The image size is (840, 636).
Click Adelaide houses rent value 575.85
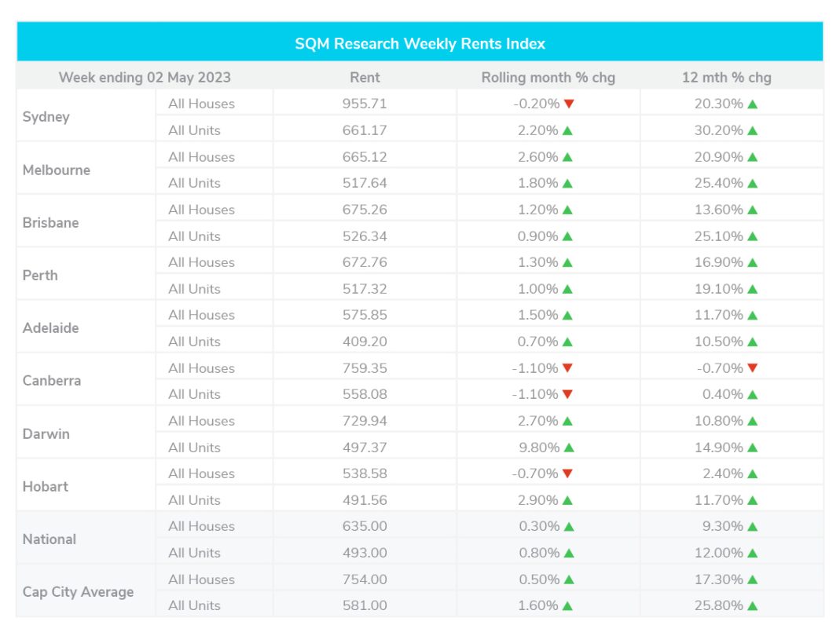tap(365, 315)
